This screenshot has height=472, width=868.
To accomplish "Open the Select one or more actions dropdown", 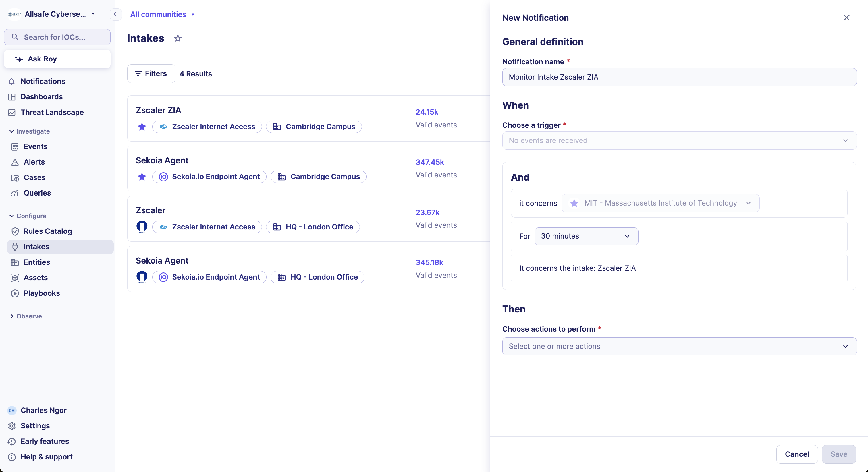I will (x=678, y=346).
